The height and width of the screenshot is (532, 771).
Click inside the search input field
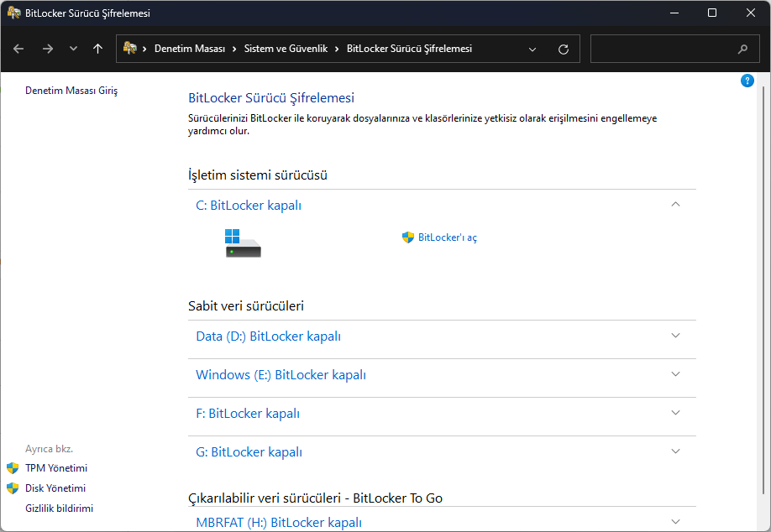(x=663, y=49)
